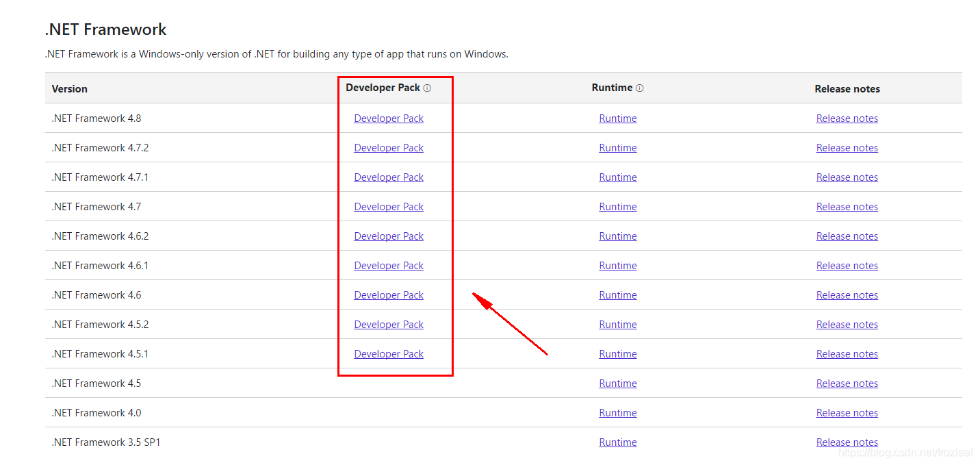Image resolution: width=980 pixels, height=465 pixels.
Task: Select the '.NET Framework 4.5.2' version cell
Action: [x=100, y=325]
